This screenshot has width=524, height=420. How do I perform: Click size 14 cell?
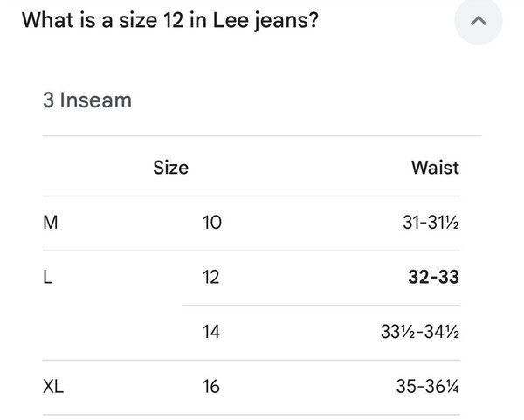point(211,332)
